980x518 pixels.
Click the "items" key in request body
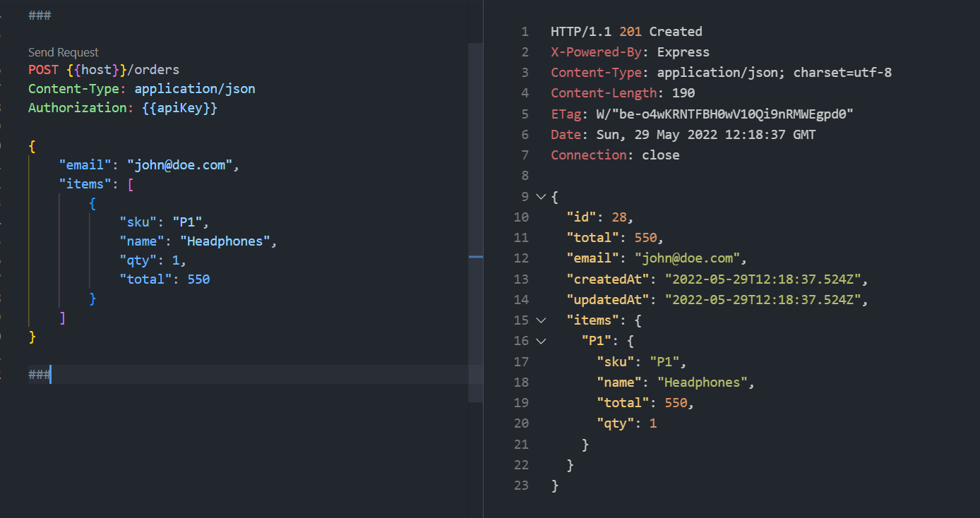85,184
